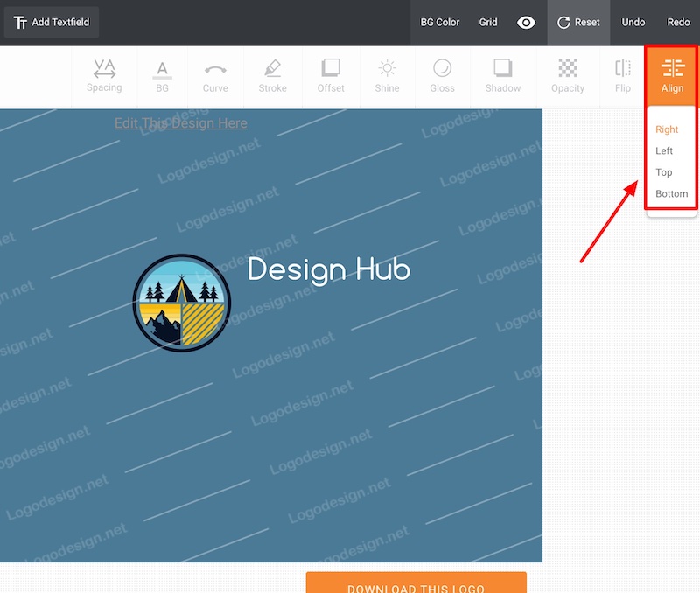Toggle the Grid overlay

488,23
